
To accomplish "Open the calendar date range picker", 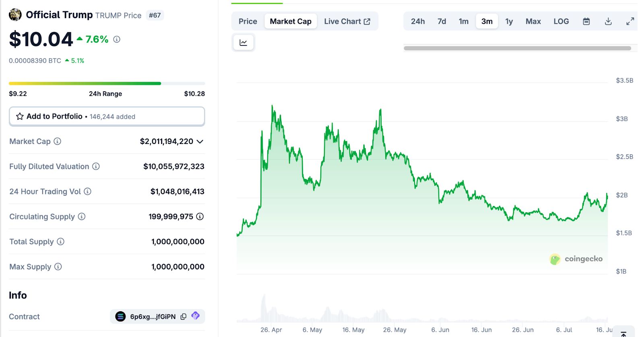I will (586, 21).
